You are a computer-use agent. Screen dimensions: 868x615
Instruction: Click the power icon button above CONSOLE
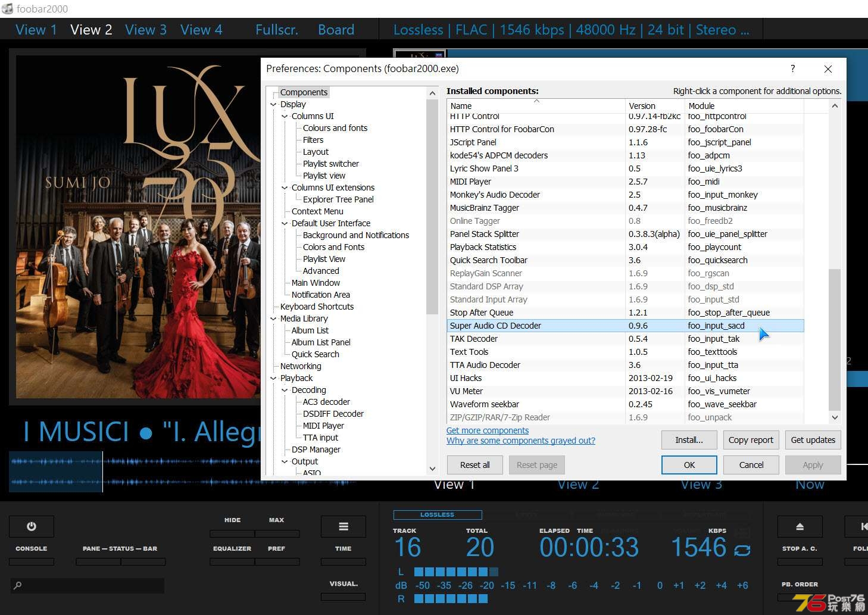pos(32,526)
